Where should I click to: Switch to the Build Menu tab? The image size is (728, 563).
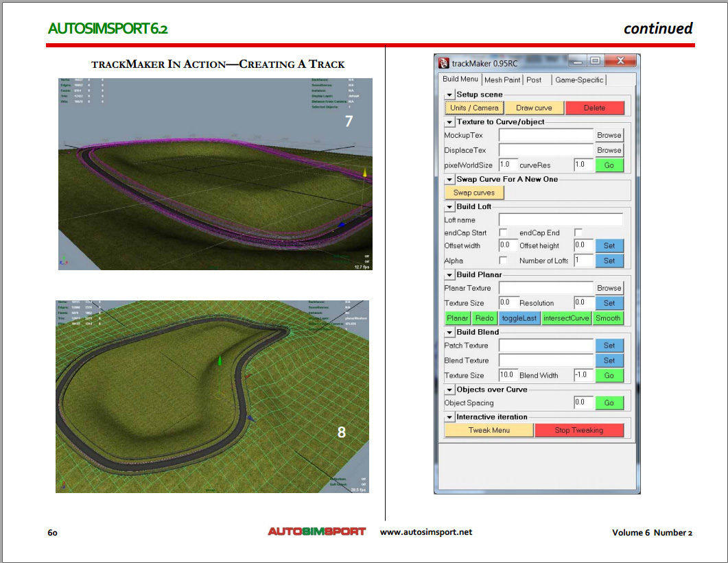tap(460, 79)
